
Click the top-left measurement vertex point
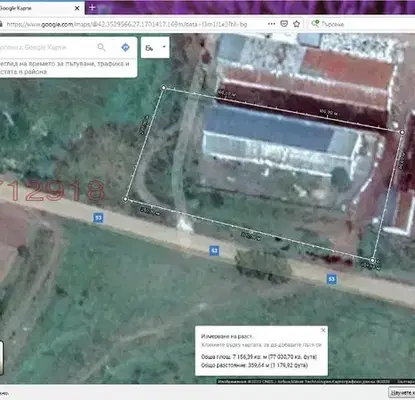163,88
